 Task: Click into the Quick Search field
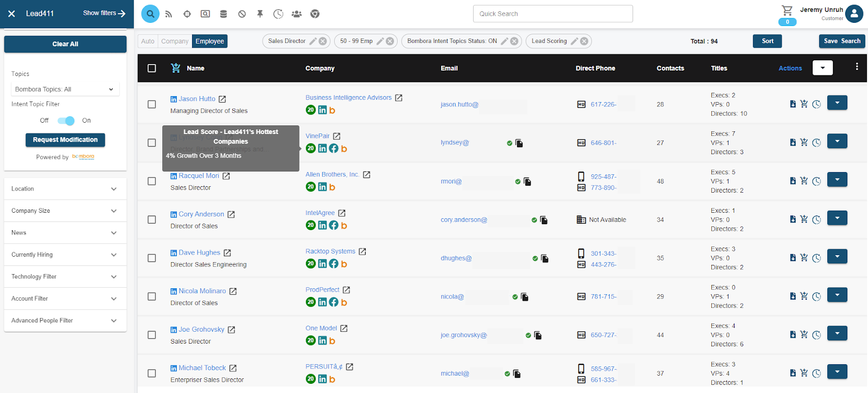[x=553, y=14]
